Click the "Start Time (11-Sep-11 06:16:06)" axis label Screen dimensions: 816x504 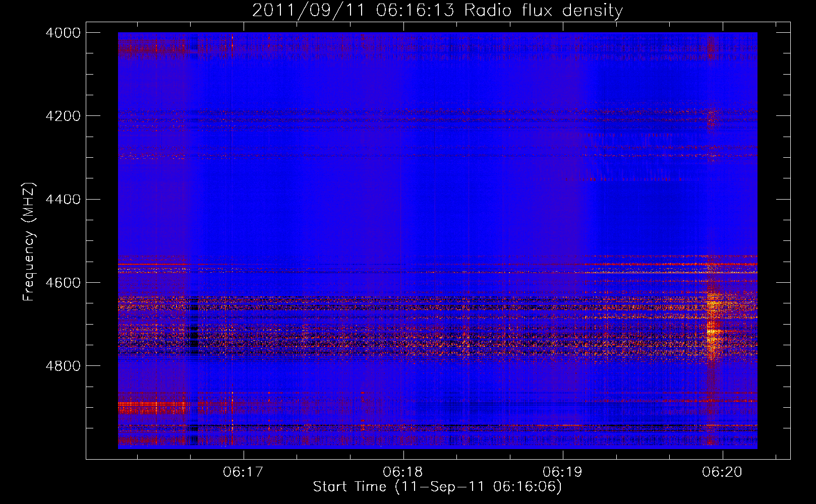click(x=437, y=487)
